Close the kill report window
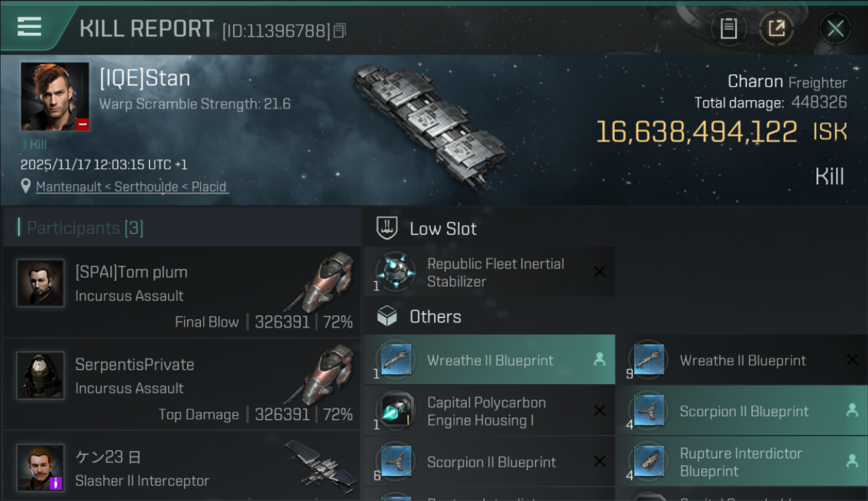868x501 pixels. click(835, 29)
